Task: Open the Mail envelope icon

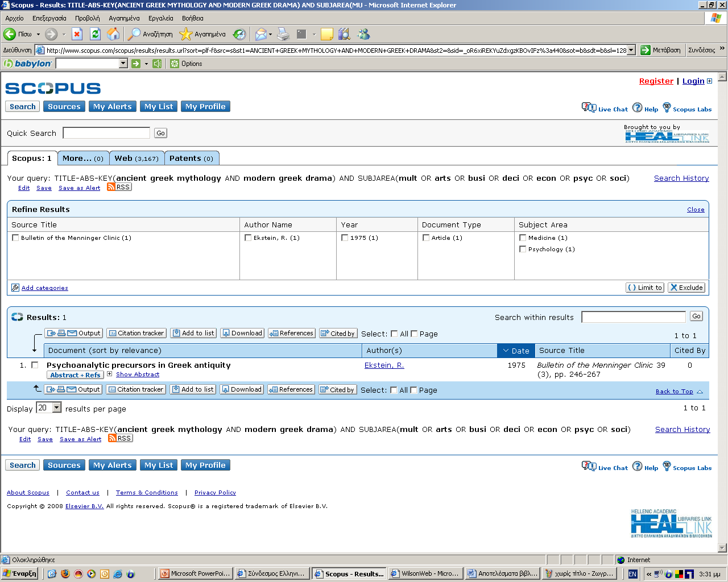Action: (260, 34)
